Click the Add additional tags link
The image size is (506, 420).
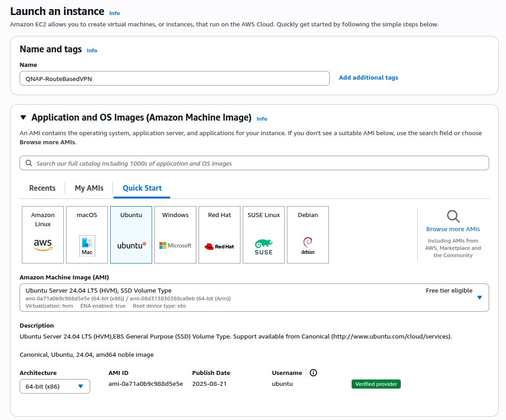point(368,78)
